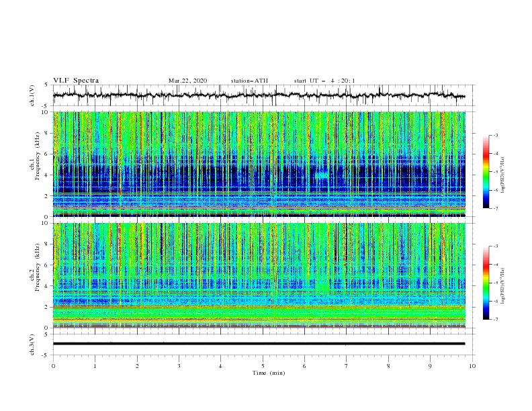
Task: Click the ch.1 colorbar 'log(PSD)(V²/Hz)' label
Action: (503, 175)
